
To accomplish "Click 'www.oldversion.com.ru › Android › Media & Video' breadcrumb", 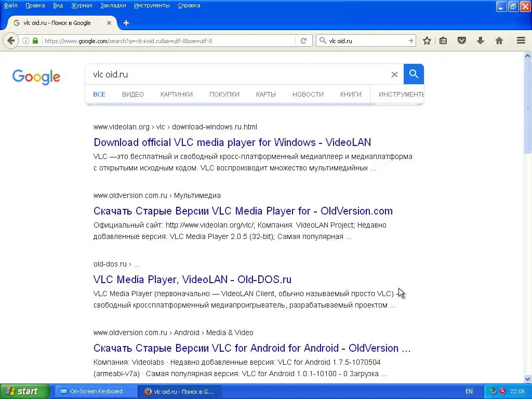I will click(174, 332).
